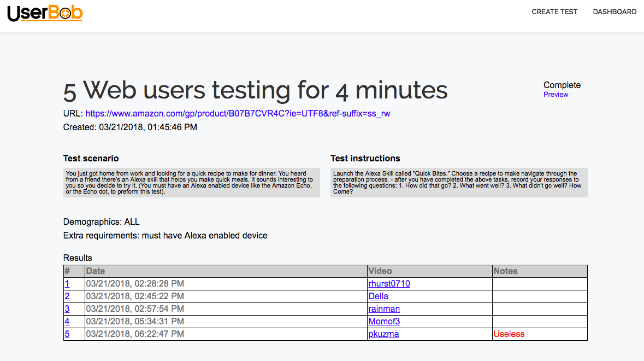644x361 pixels.
Task: Open result number 1 link
Action: coord(67,284)
